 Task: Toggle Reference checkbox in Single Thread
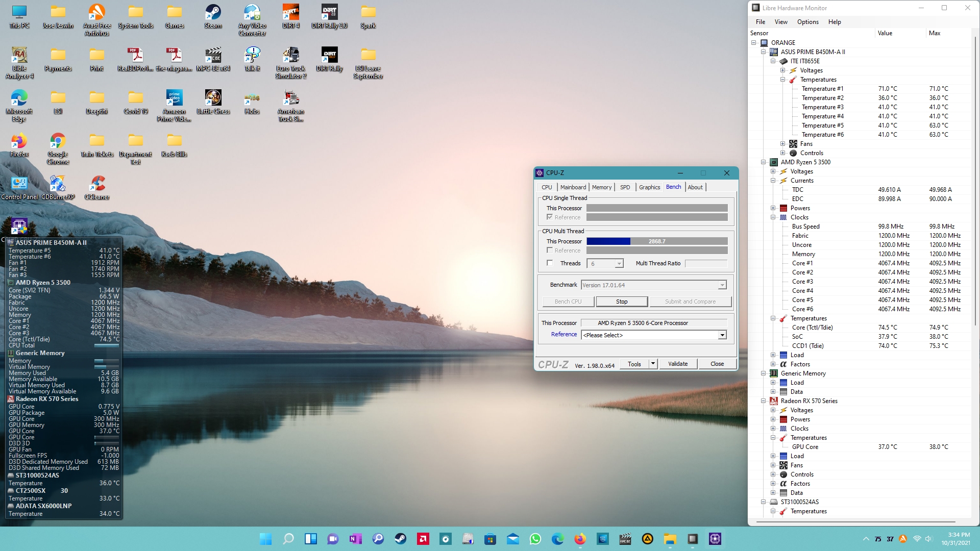click(x=550, y=217)
